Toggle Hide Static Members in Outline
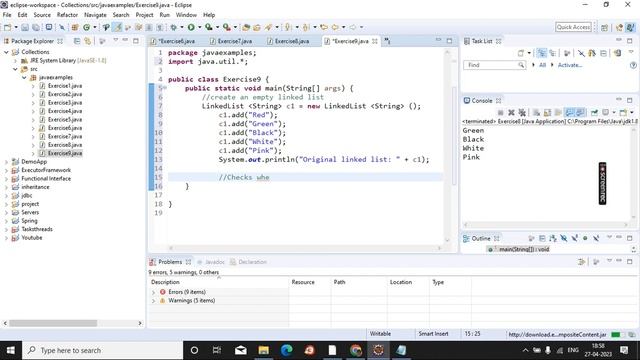Viewport: 640px width, 360px height. point(575,238)
